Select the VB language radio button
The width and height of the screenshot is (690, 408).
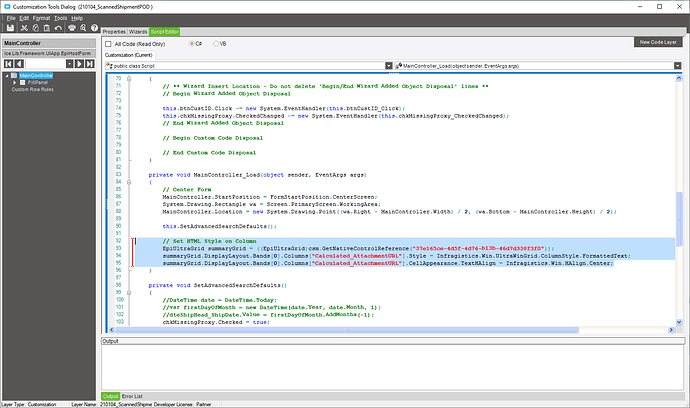pyautogui.click(x=216, y=44)
